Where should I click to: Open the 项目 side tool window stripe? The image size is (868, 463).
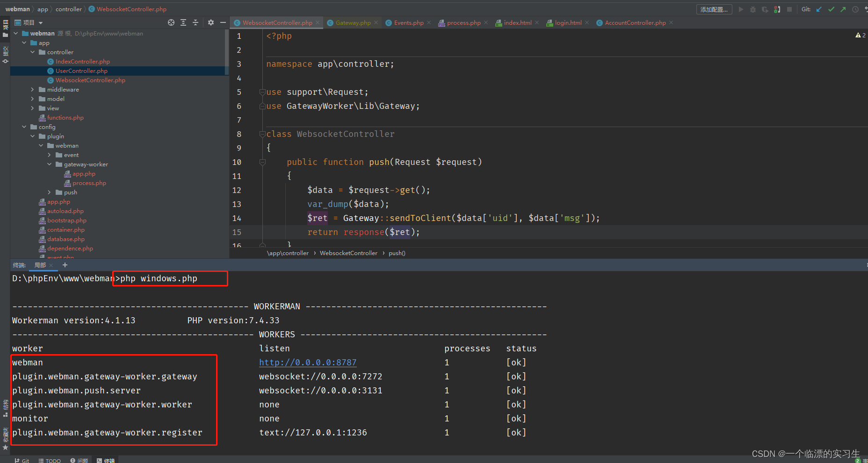coord(6,28)
